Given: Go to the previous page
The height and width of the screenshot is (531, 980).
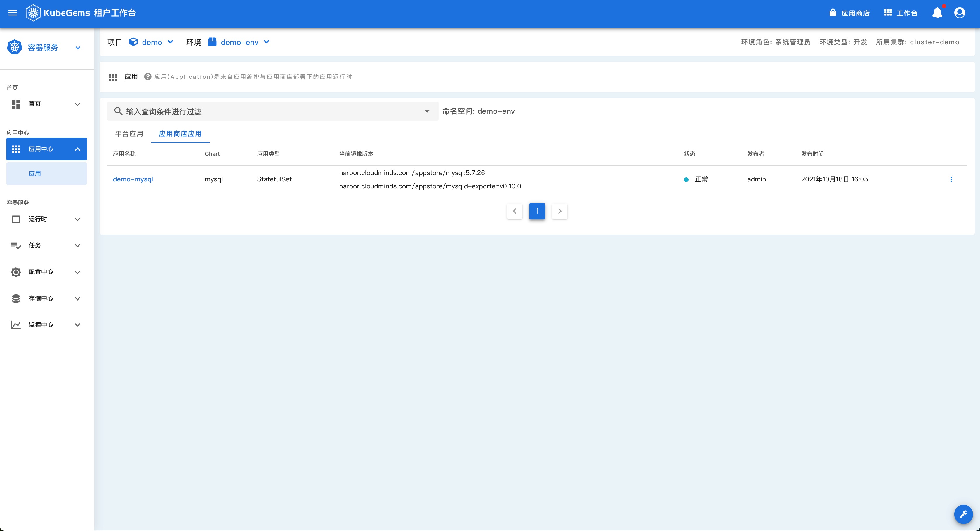Looking at the screenshot, I should coord(515,211).
